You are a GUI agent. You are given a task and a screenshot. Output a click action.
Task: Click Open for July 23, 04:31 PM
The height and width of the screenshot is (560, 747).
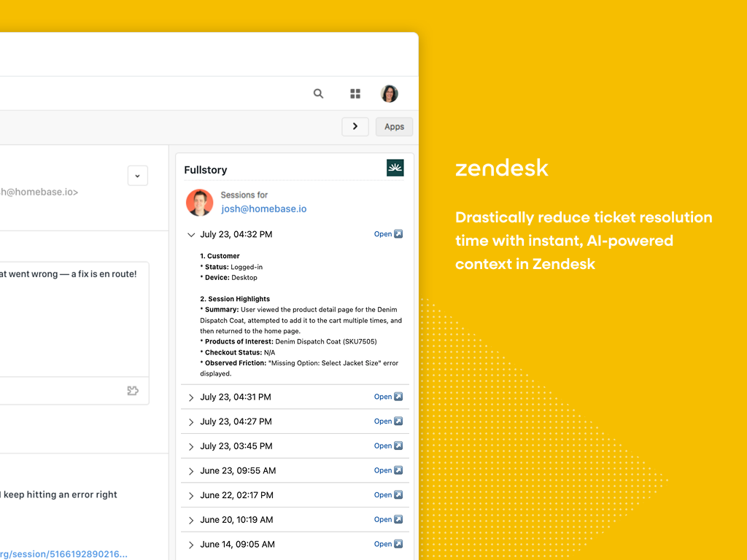pyautogui.click(x=383, y=397)
